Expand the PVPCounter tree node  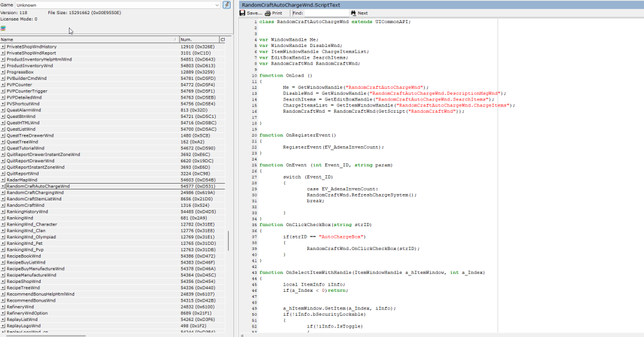pyautogui.click(x=3, y=84)
